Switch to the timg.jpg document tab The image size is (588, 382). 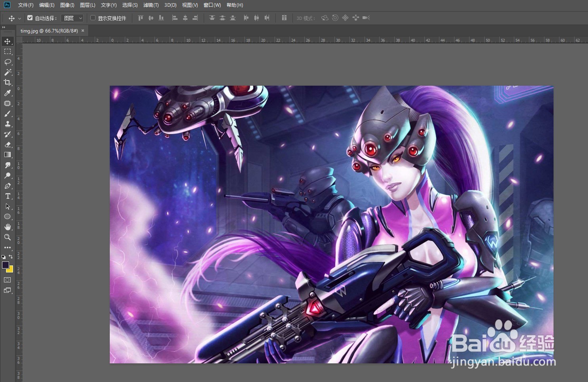click(49, 31)
